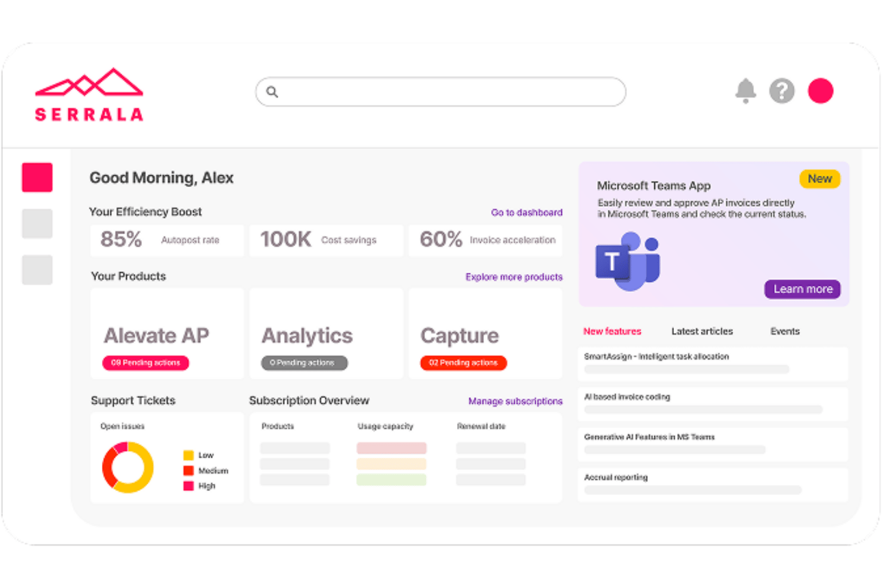Switch to the Latest articles tab
882x588 pixels.
pyautogui.click(x=702, y=331)
